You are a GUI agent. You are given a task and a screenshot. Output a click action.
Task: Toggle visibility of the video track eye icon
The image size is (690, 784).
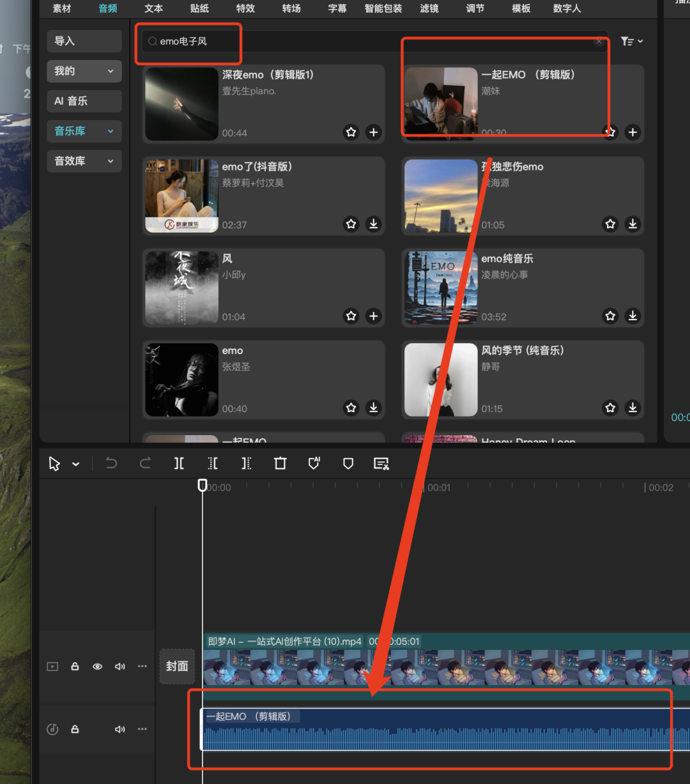[97, 666]
